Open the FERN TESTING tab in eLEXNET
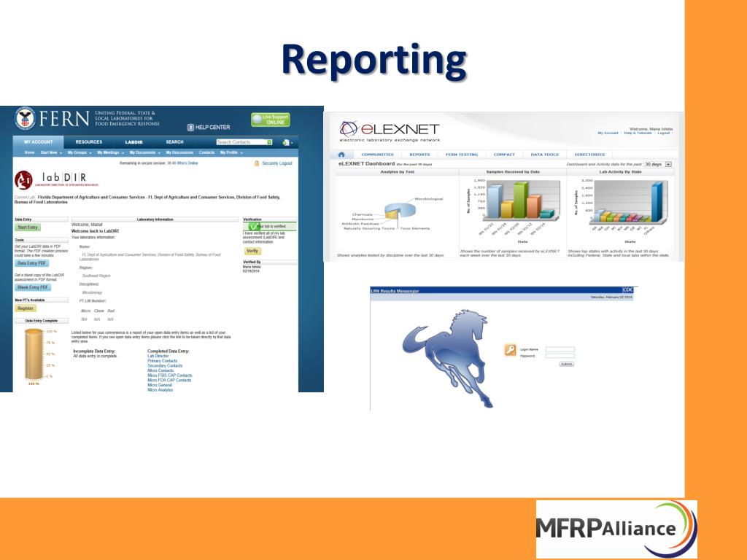Viewport: 747px width, 560px height. [462, 155]
